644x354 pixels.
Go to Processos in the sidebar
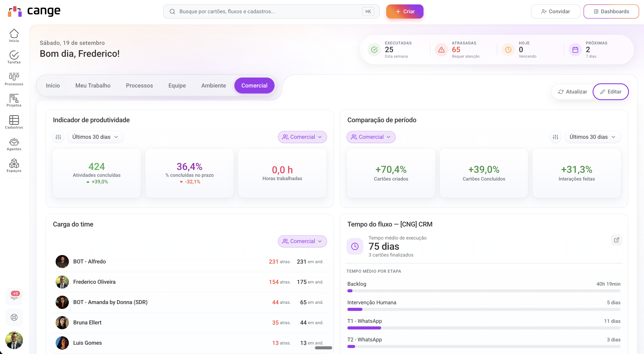point(14,79)
